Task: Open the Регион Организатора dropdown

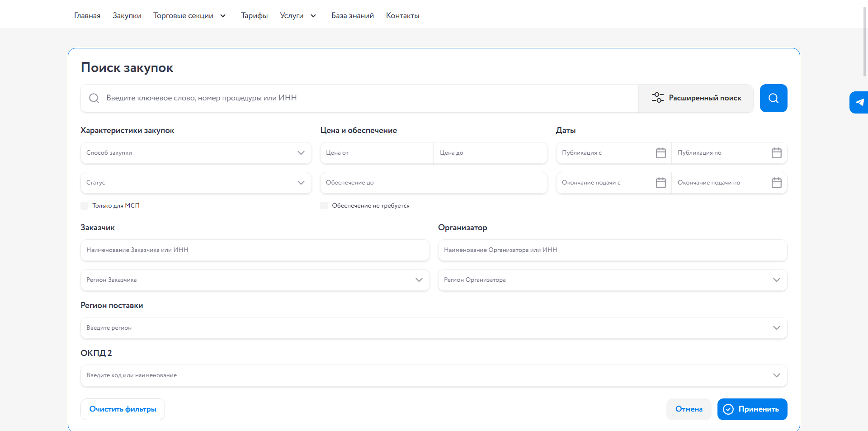Action: point(777,280)
